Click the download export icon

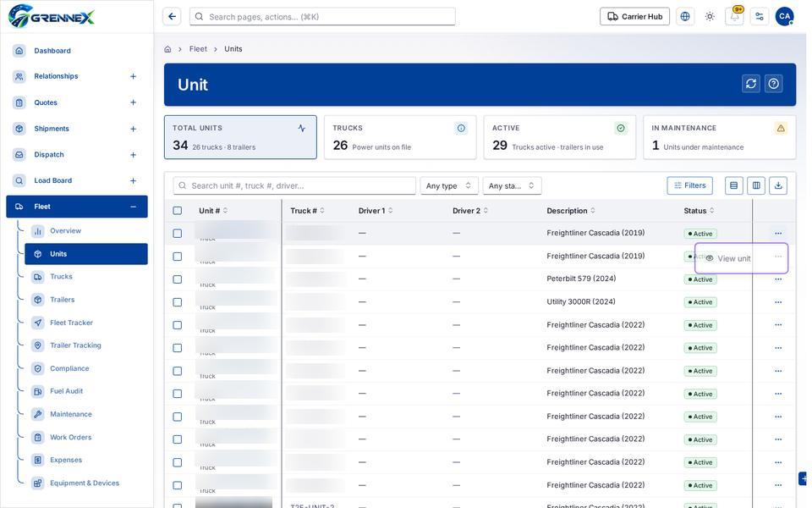click(x=778, y=185)
